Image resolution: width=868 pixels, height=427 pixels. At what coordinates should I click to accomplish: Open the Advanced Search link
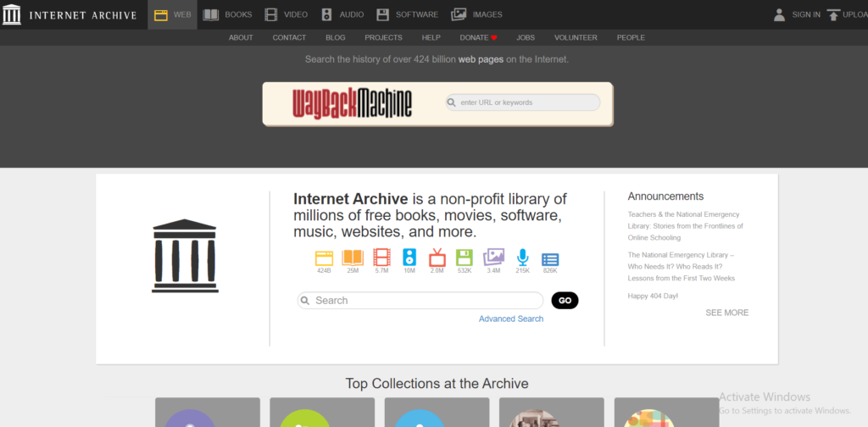point(511,319)
